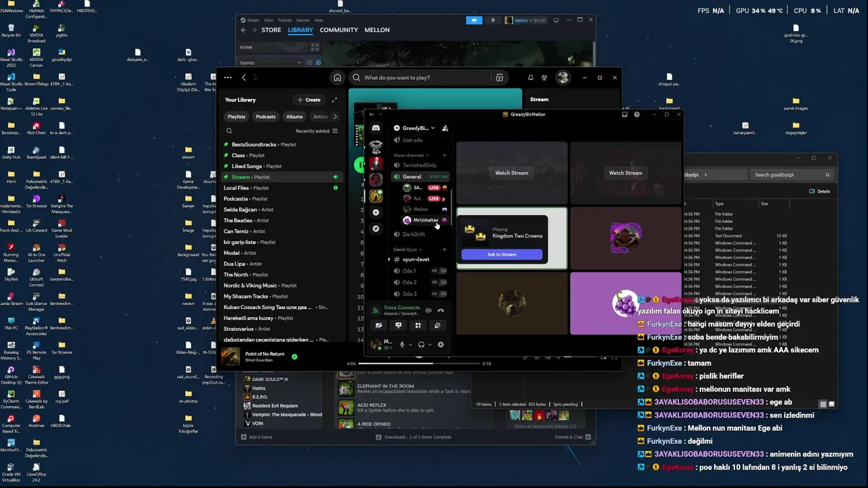Open Steam Friends menu
The width and height of the screenshot is (868, 488).
point(285,20)
